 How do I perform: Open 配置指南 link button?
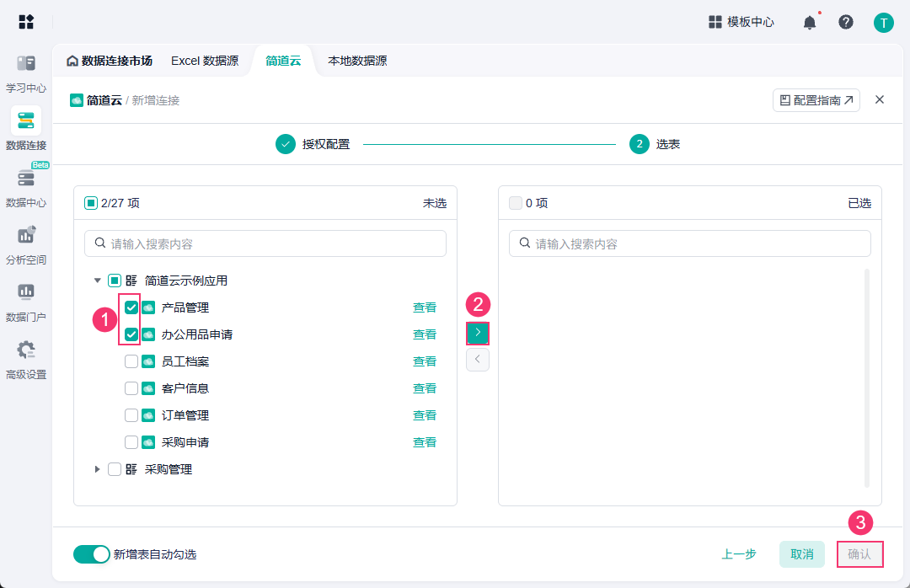816,100
